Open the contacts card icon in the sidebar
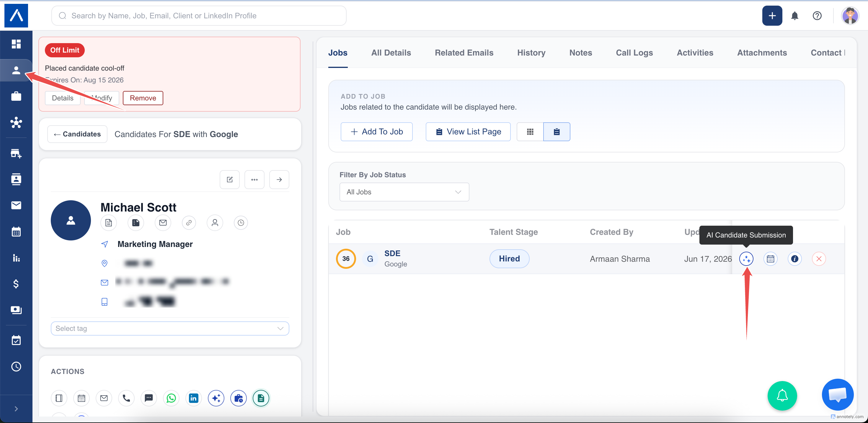The width and height of the screenshot is (868, 423). coord(16,179)
